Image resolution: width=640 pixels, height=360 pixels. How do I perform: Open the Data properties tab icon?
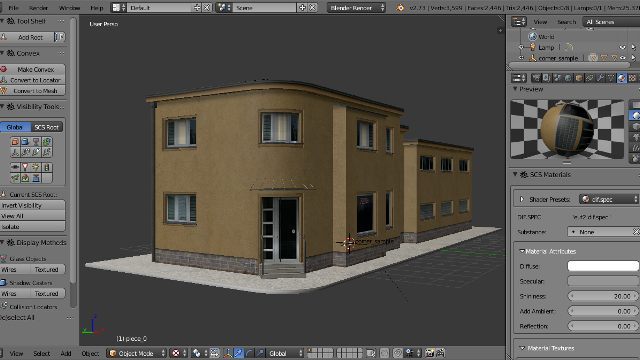click(x=611, y=78)
